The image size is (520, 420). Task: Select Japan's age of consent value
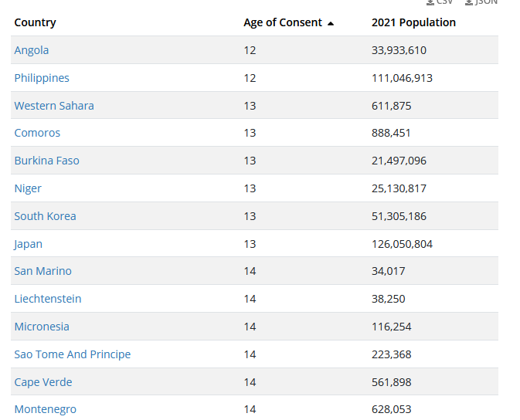(250, 244)
